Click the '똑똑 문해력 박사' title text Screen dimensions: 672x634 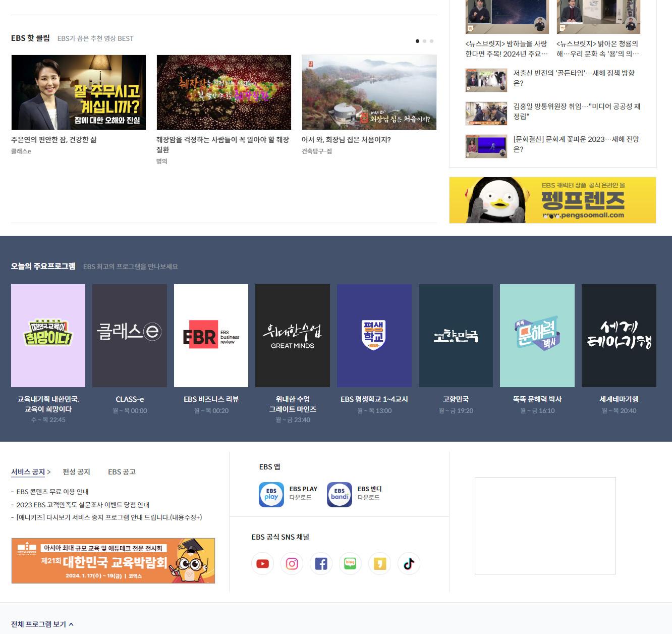coord(537,399)
